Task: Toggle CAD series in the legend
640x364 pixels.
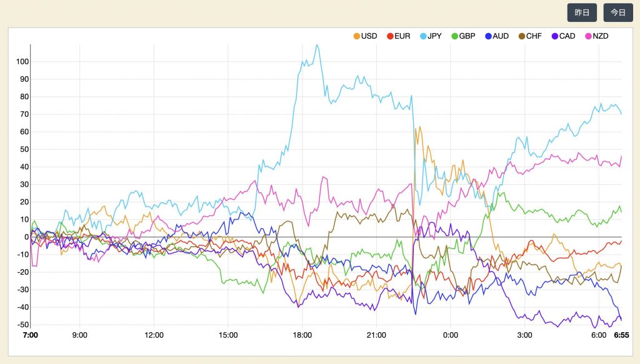Action: pos(563,36)
